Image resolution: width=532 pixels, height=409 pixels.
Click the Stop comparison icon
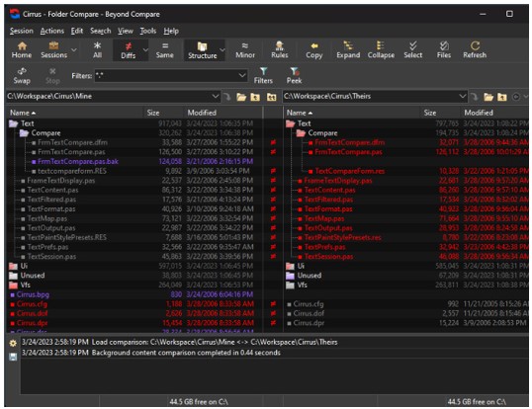coord(52,76)
